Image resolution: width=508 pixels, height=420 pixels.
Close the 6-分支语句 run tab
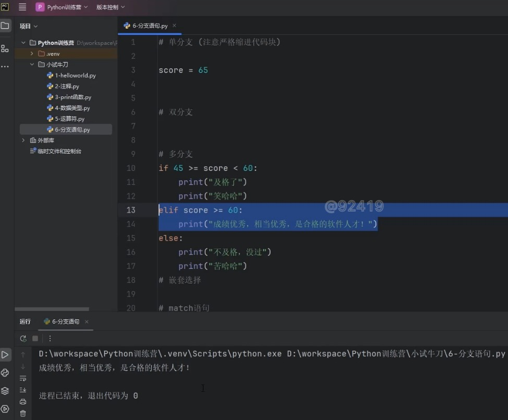87,322
